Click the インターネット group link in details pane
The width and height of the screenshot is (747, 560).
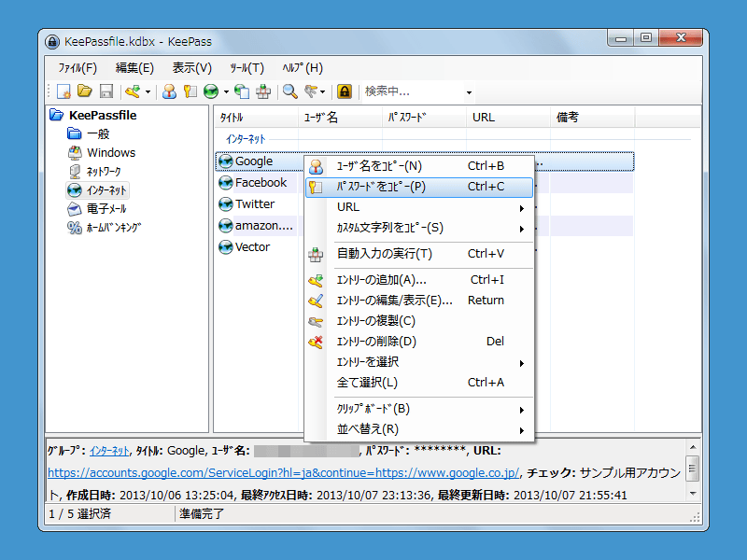coord(109,451)
